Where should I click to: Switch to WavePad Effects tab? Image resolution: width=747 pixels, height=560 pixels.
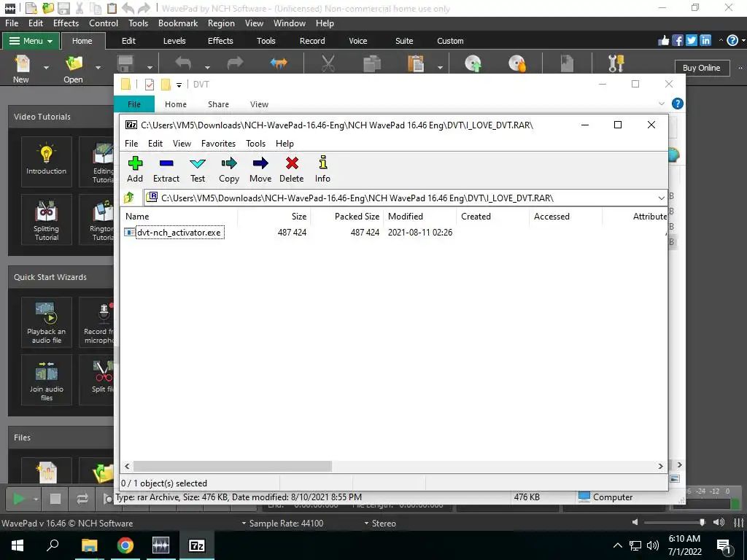[x=220, y=41]
